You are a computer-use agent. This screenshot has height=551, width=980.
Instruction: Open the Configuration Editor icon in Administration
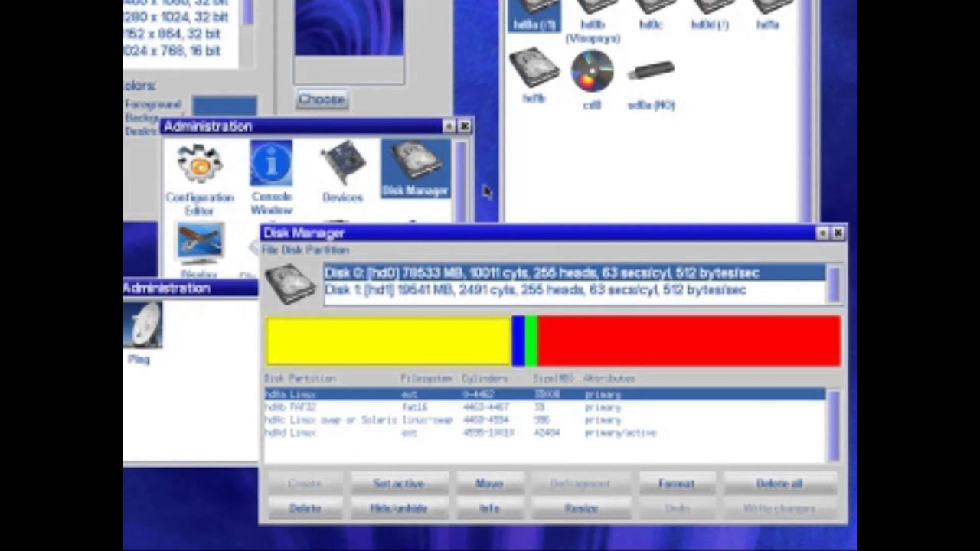[x=200, y=178]
